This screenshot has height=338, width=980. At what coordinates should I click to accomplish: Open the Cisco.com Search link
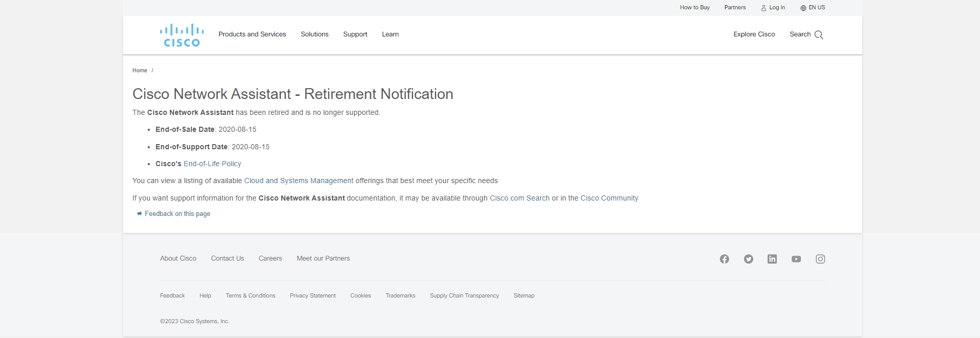(x=520, y=198)
